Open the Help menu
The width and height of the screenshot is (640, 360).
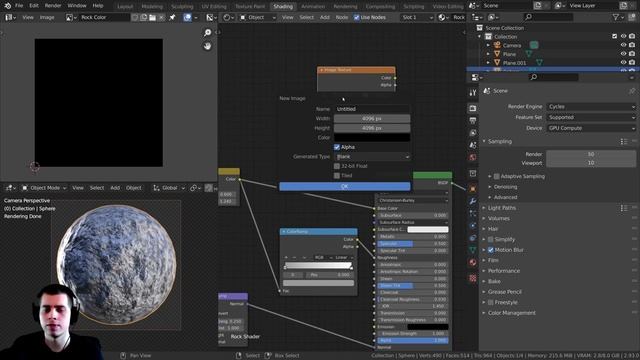(98, 6)
